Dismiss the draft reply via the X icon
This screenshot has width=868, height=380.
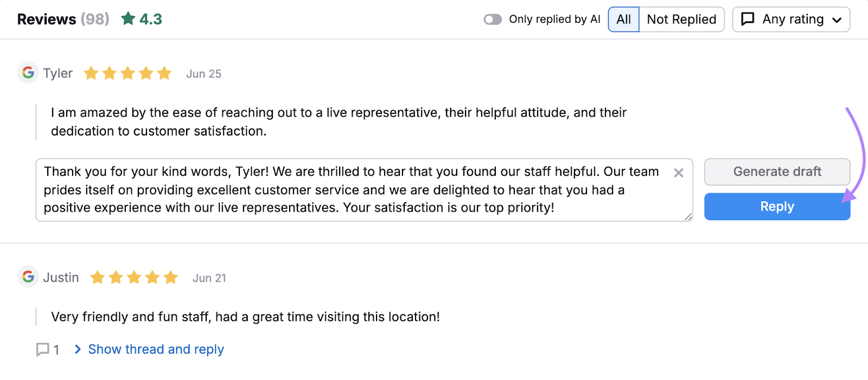(679, 173)
